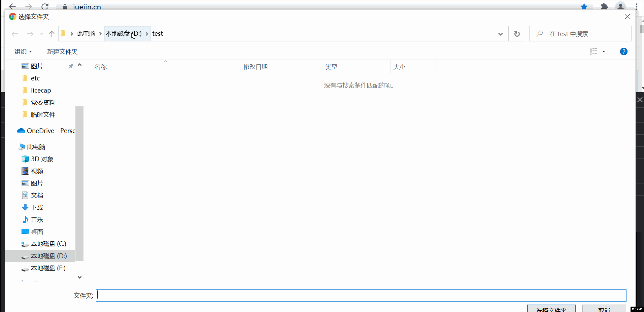Select 此电脑 in navigation tree
Viewport: 644px width, 312px height.
(36, 147)
